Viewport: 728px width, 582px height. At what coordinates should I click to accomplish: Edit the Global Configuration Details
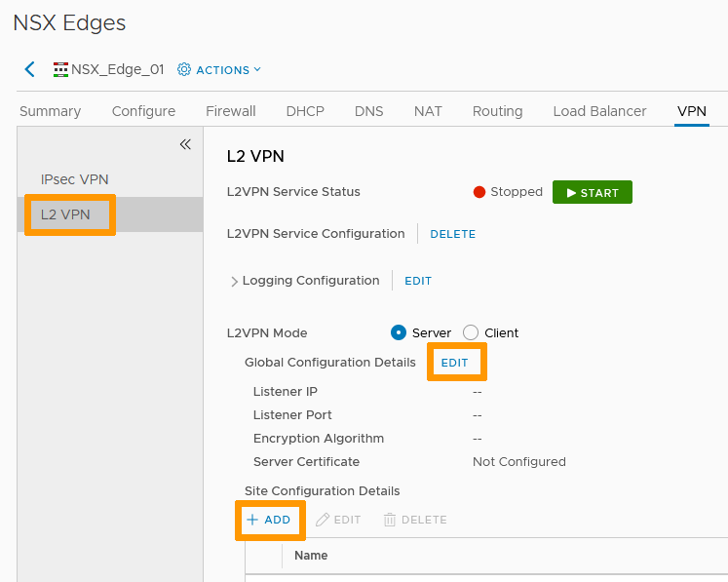pyautogui.click(x=455, y=363)
